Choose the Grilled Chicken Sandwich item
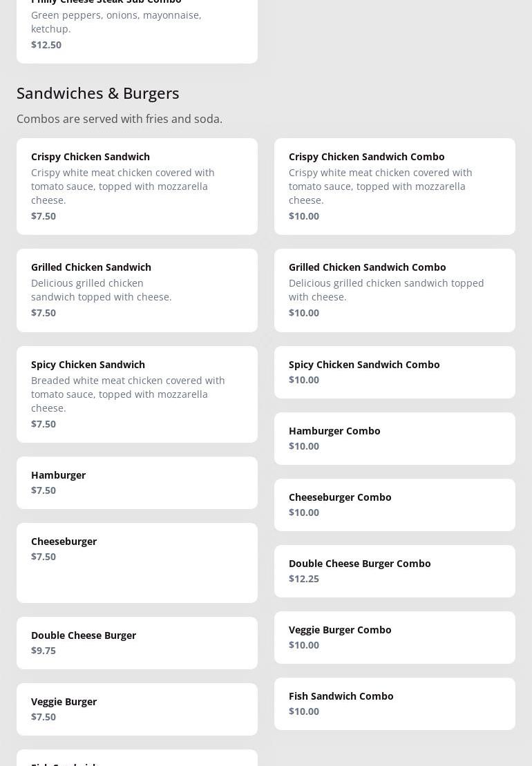532x766 pixels. click(137, 290)
